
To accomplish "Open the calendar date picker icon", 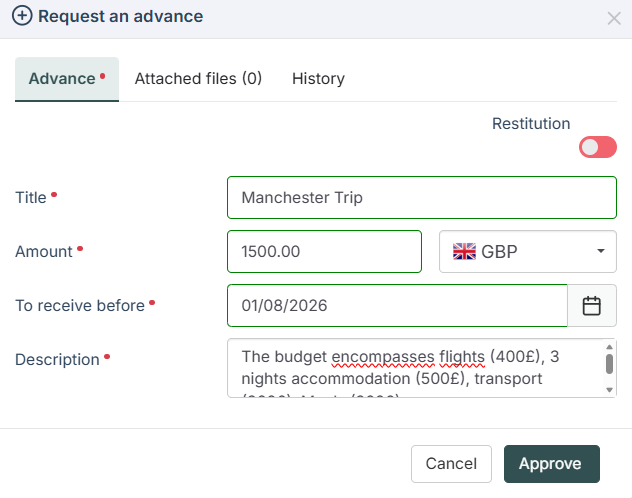I will (x=592, y=305).
